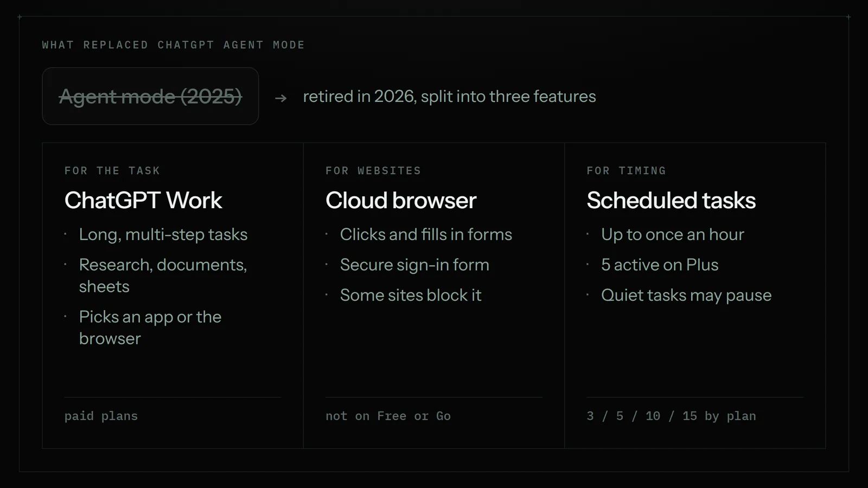Click 'retired in 2026, split into three features' text
Image resolution: width=868 pixels, height=488 pixels.
(x=449, y=97)
